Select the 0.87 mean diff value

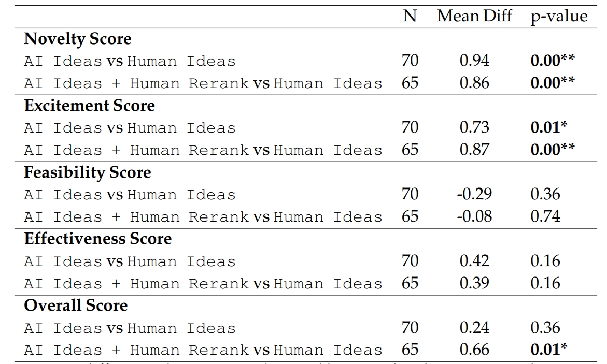click(474, 150)
